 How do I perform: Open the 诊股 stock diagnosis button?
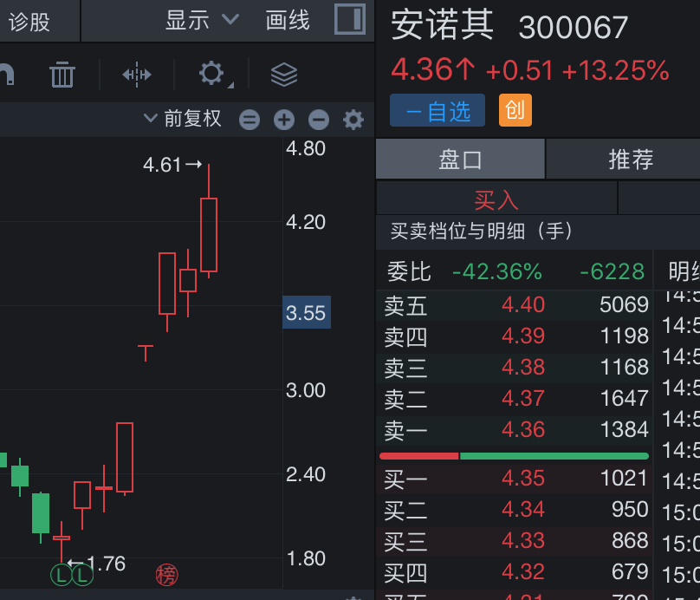coord(31,21)
